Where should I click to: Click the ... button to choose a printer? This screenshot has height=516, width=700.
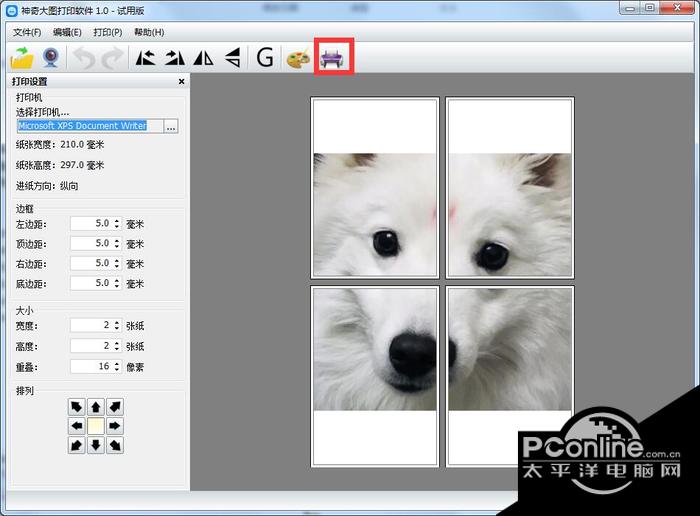[x=171, y=126]
